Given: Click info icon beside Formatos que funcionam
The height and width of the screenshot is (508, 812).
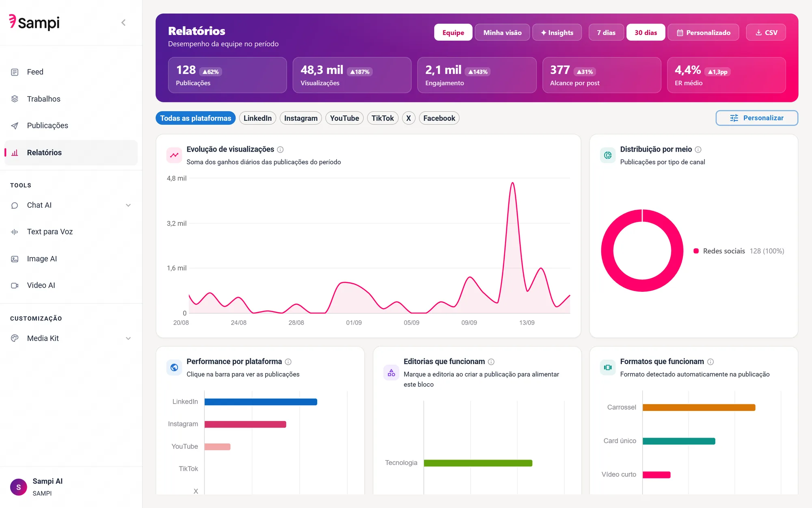Looking at the screenshot, I should (x=710, y=362).
